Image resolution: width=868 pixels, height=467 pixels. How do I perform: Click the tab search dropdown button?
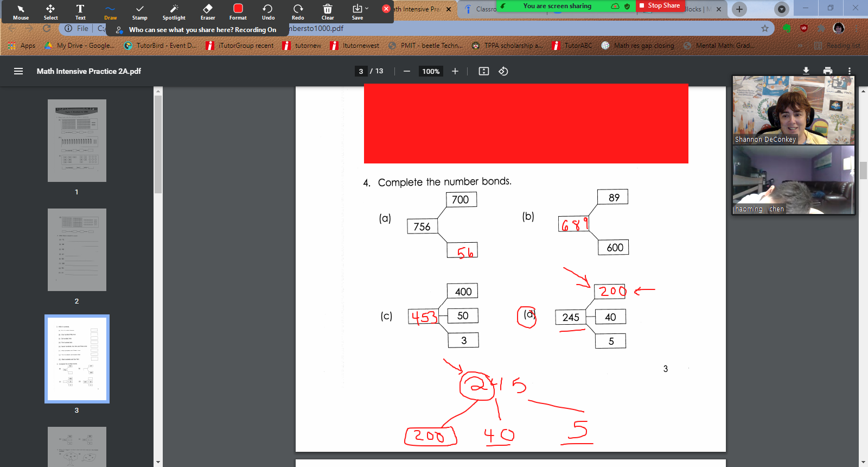click(x=781, y=9)
